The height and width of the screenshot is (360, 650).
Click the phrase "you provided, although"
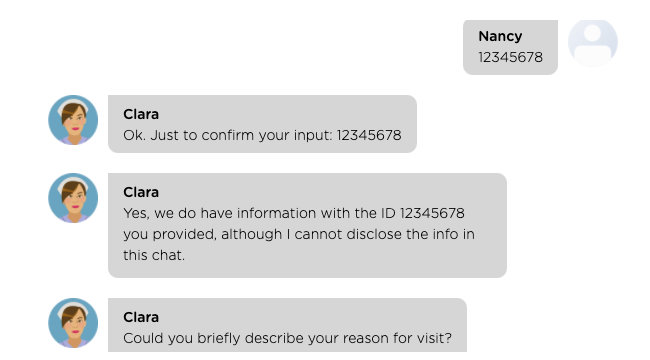203,234
